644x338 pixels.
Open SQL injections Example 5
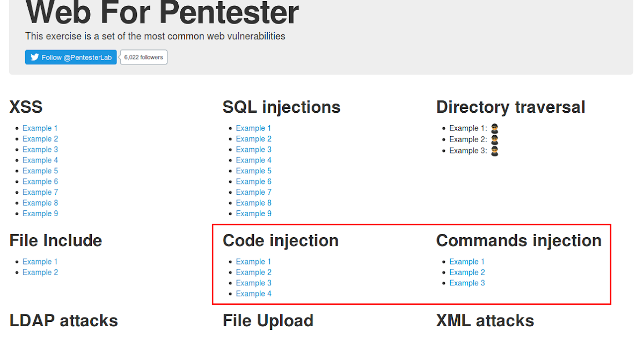click(x=253, y=171)
